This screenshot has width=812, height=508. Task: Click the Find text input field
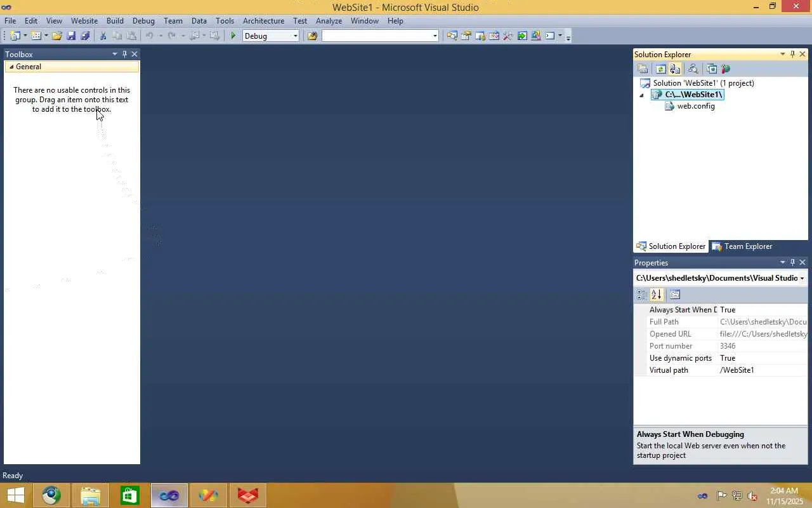click(x=377, y=36)
